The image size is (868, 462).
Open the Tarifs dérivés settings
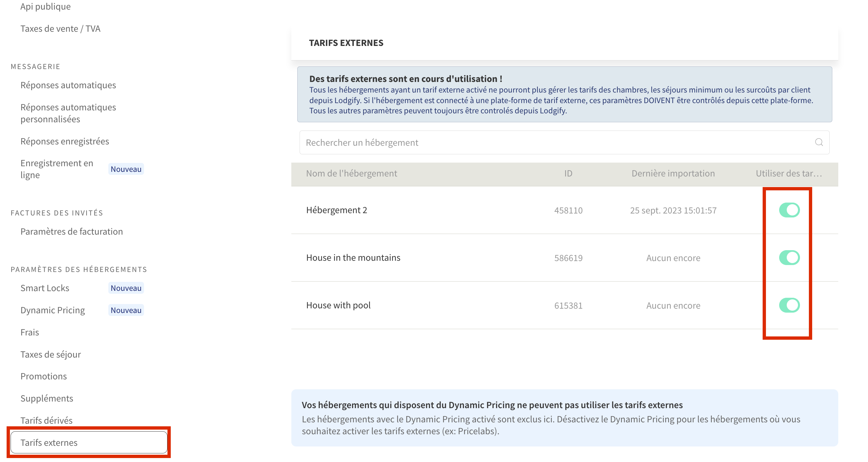(47, 420)
